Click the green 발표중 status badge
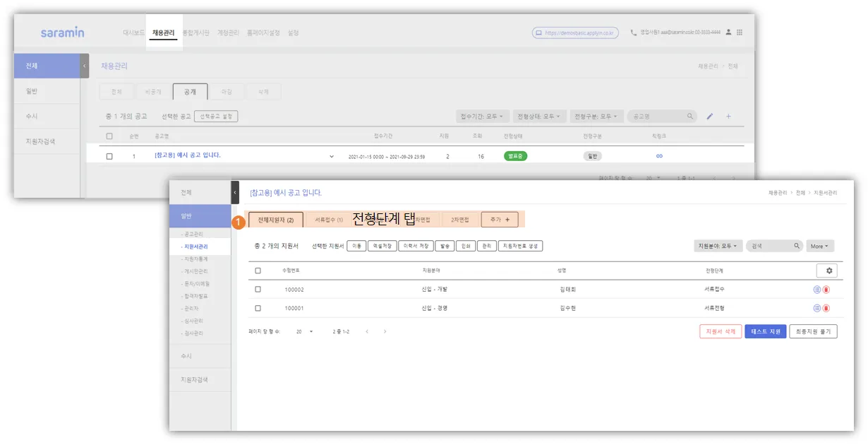 [515, 156]
